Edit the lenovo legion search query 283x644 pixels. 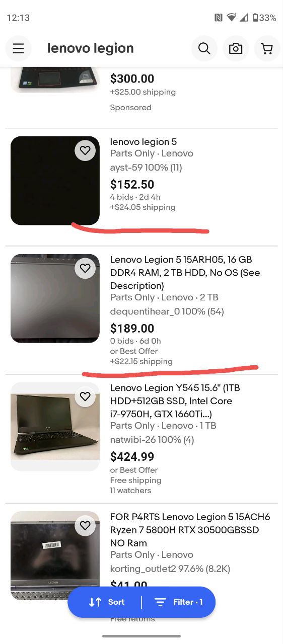coord(91,48)
